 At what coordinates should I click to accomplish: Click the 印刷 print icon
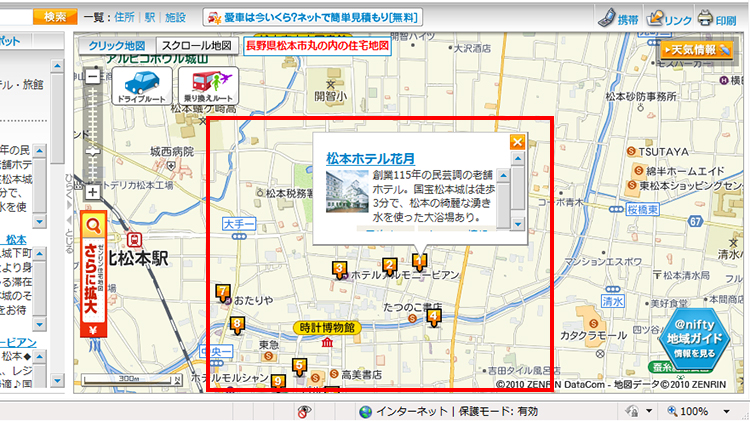coord(705,18)
